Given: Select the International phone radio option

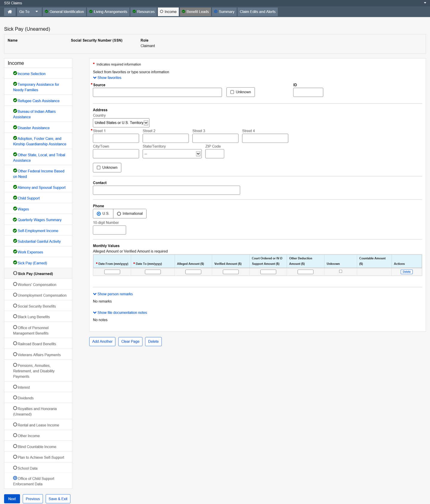Looking at the screenshot, I should [x=119, y=214].
